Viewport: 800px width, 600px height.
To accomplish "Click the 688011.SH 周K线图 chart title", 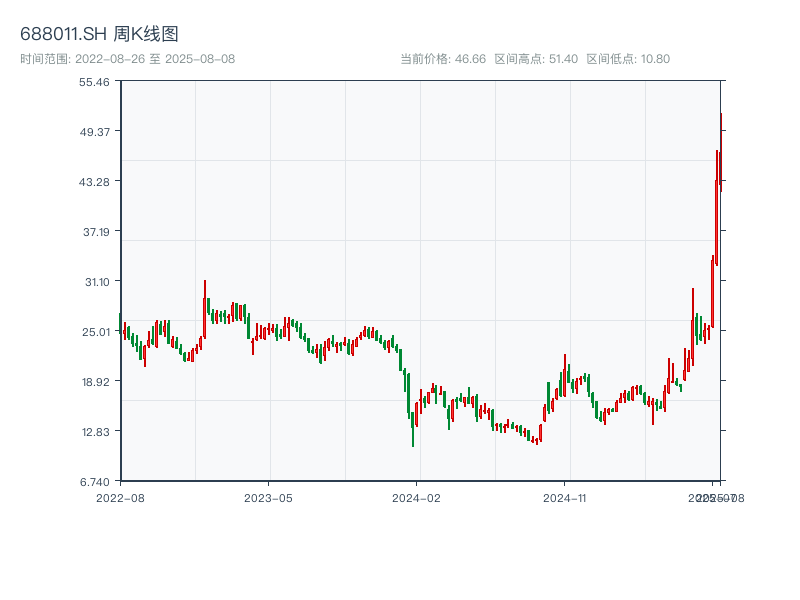I will (100, 35).
